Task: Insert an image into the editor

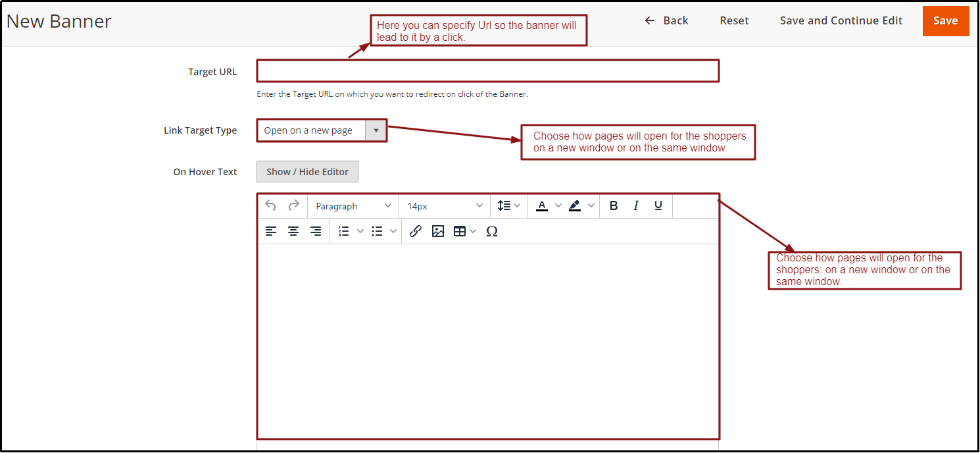Action: pos(438,231)
